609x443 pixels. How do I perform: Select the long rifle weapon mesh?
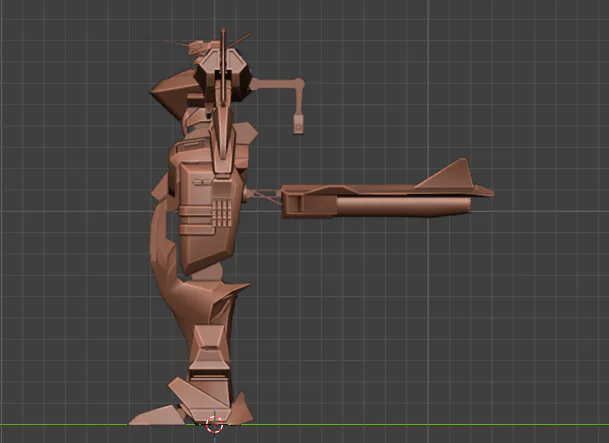387,195
